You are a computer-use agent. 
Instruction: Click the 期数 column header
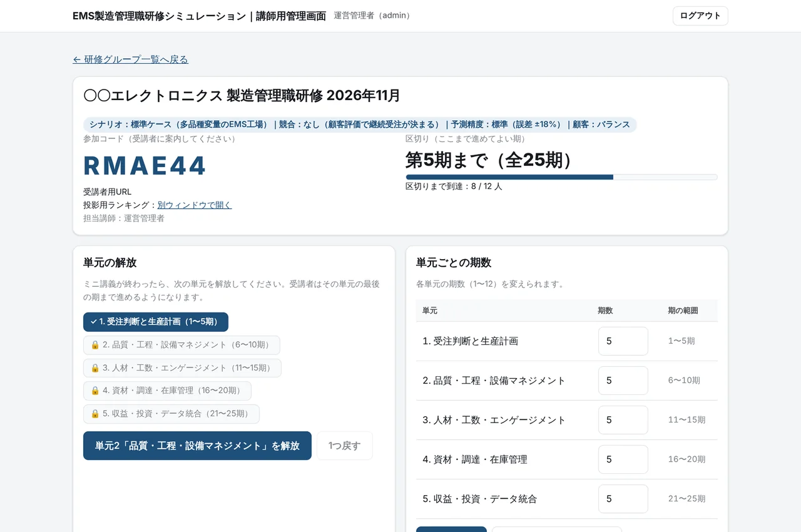click(605, 310)
